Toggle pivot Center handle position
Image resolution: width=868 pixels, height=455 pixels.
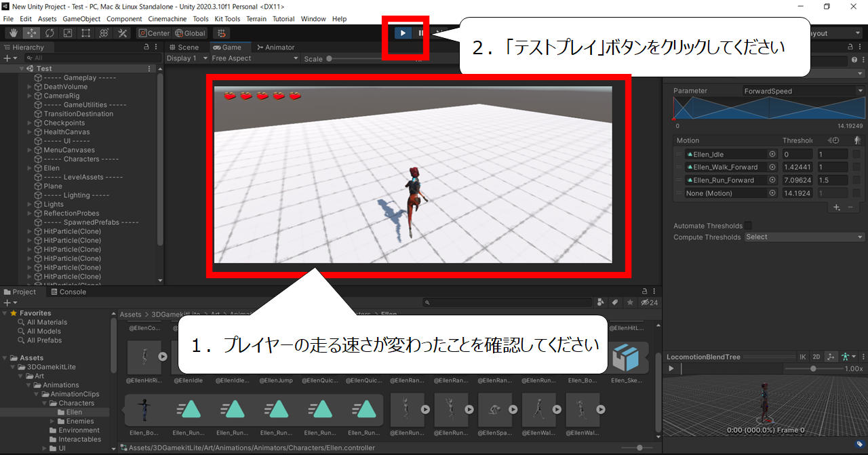pos(154,33)
